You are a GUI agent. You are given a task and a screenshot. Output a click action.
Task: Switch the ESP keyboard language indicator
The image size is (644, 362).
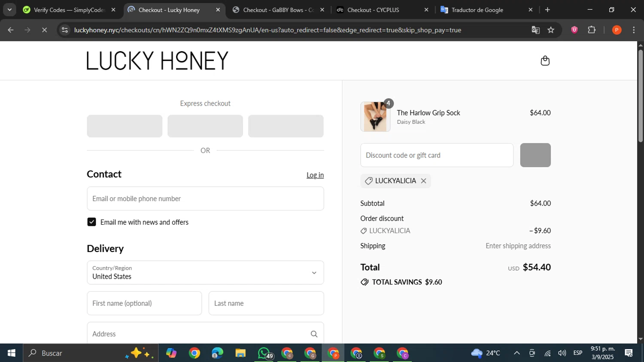click(578, 353)
